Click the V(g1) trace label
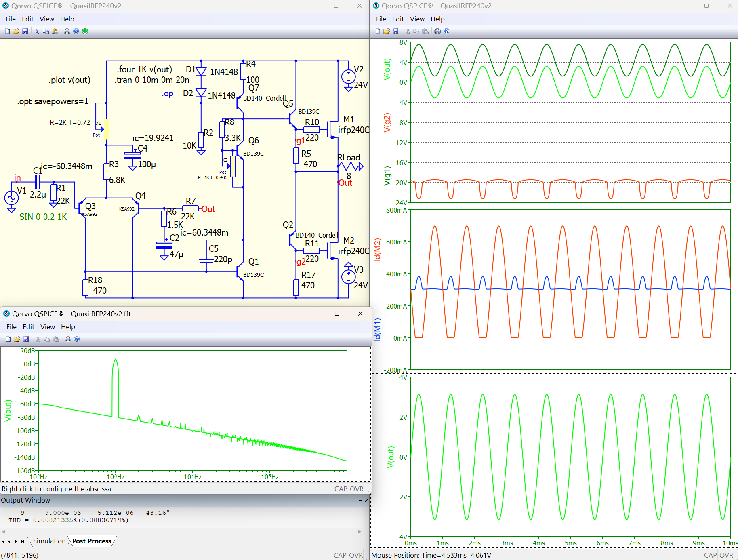This screenshot has height=560, width=738. click(387, 176)
